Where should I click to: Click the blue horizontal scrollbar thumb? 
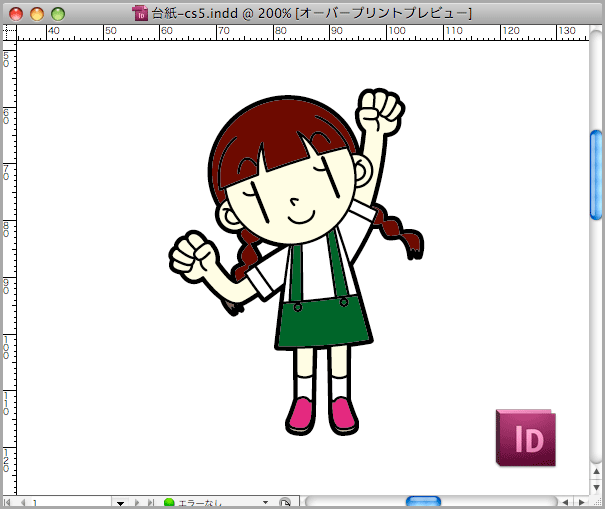[423, 501]
